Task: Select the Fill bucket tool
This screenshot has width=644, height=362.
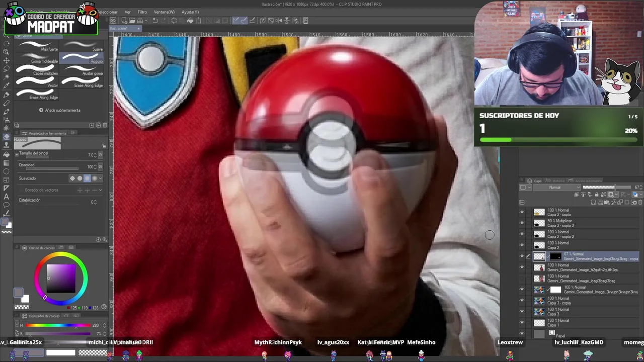Action: 7,154
